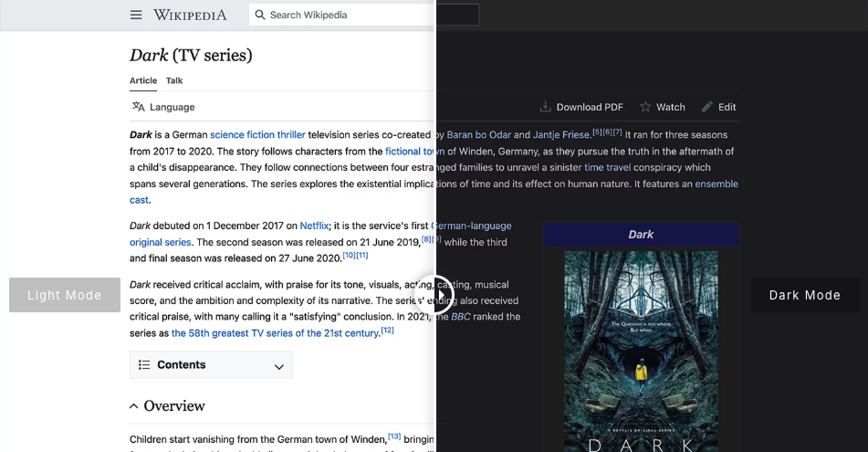Image resolution: width=868 pixels, height=452 pixels.
Task: Click the Edit pencil icon
Action: tap(707, 106)
